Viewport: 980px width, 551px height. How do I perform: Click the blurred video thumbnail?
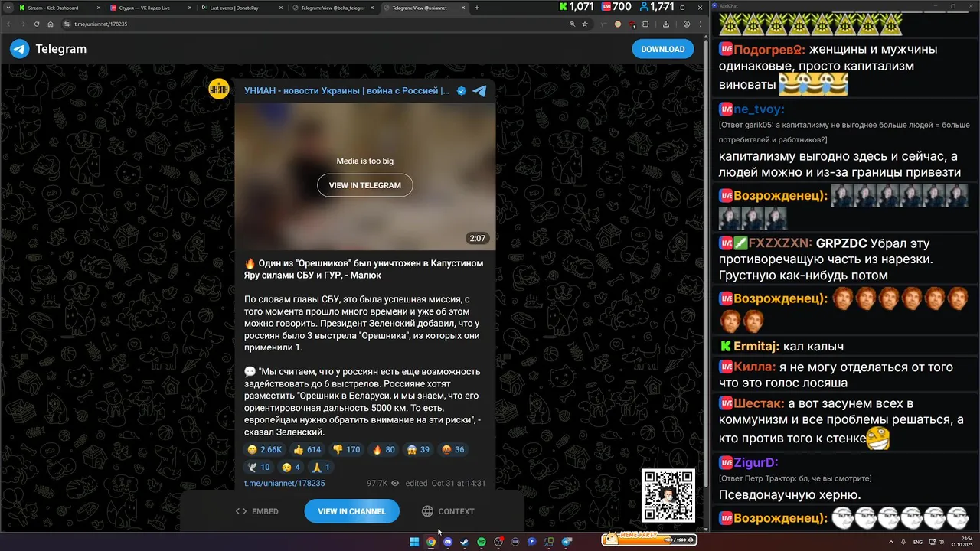(365, 177)
